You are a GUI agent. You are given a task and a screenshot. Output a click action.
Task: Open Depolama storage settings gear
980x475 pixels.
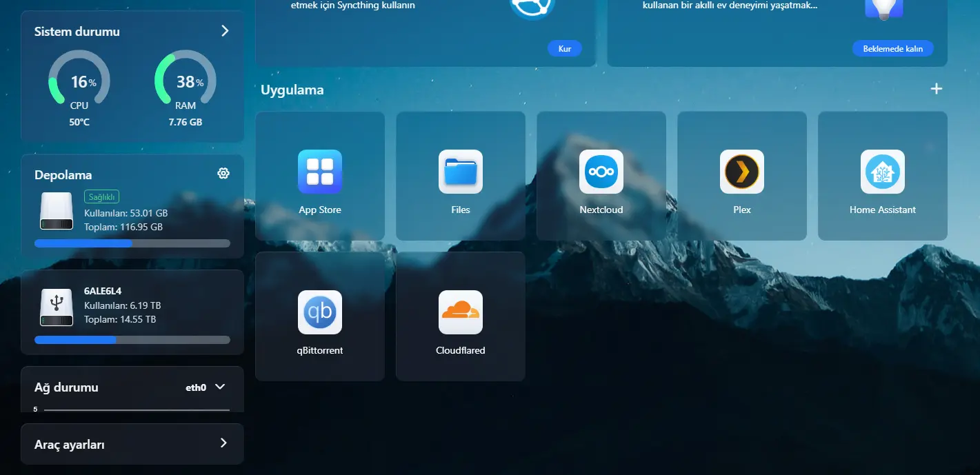point(223,174)
